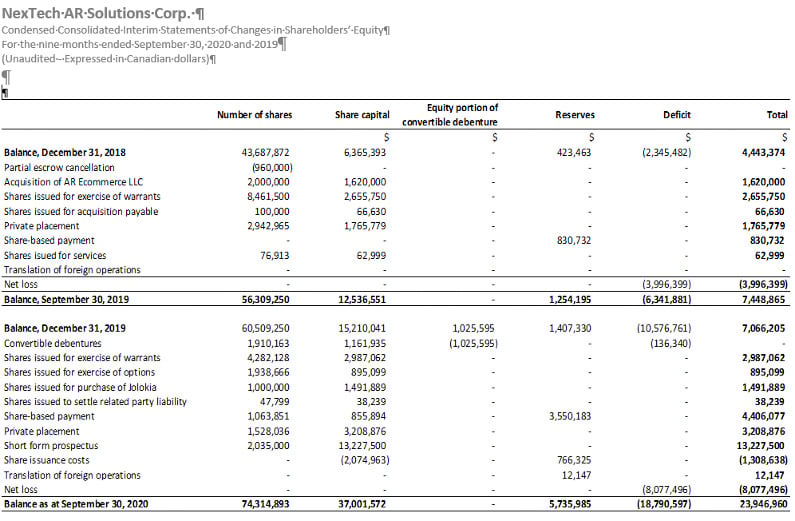
Task: Click the (10,576,761) deficit cell
Action: (664, 328)
